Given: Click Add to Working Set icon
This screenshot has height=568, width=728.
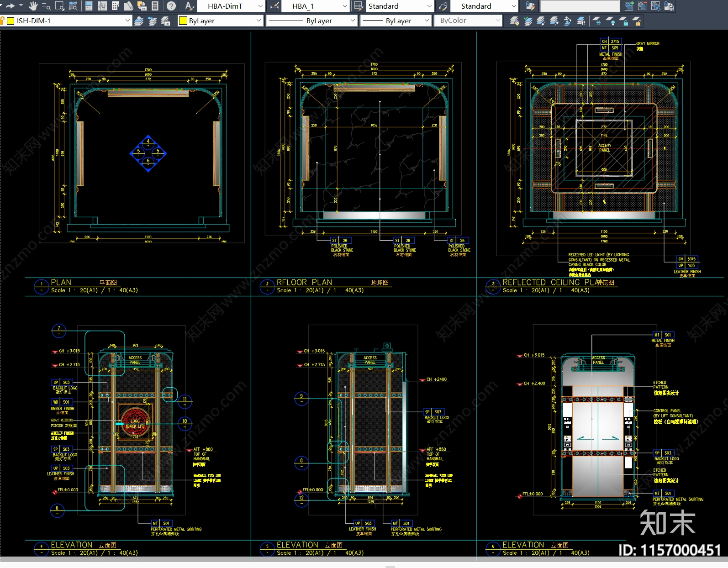Looking at the screenshot, I should click(629, 6).
